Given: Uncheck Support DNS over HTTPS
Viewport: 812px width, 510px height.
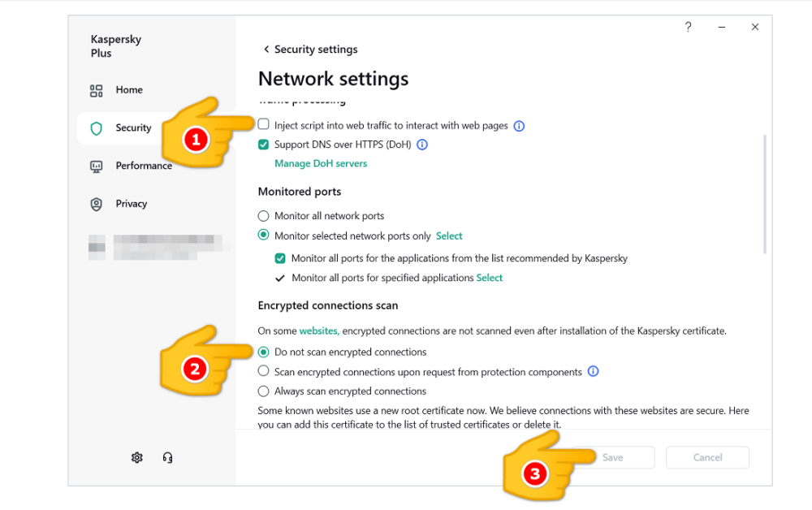Looking at the screenshot, I should pos(263,145).
